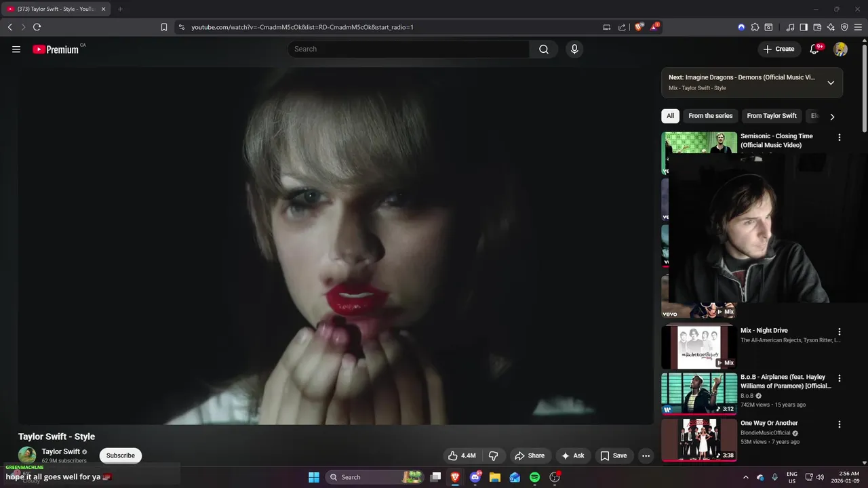Open a new browser tab
This screenshot has height=488, width=868.
[120, 9]
